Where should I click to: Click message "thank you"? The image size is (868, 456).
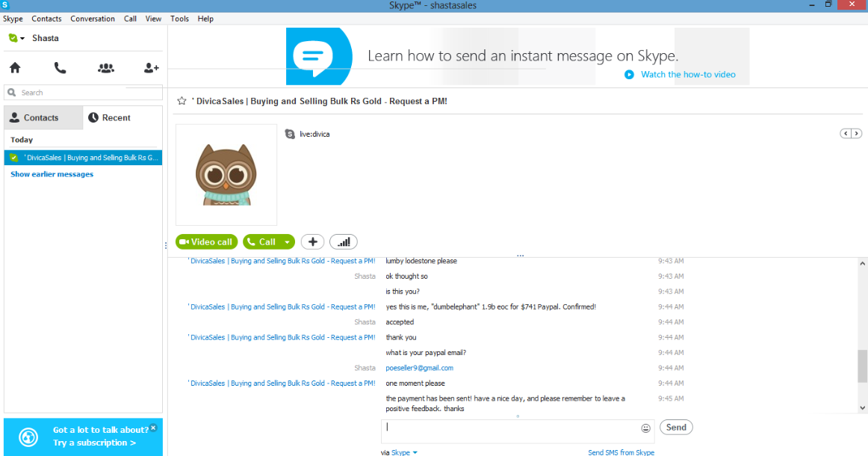pyautogui.click(x=401, y=337)
